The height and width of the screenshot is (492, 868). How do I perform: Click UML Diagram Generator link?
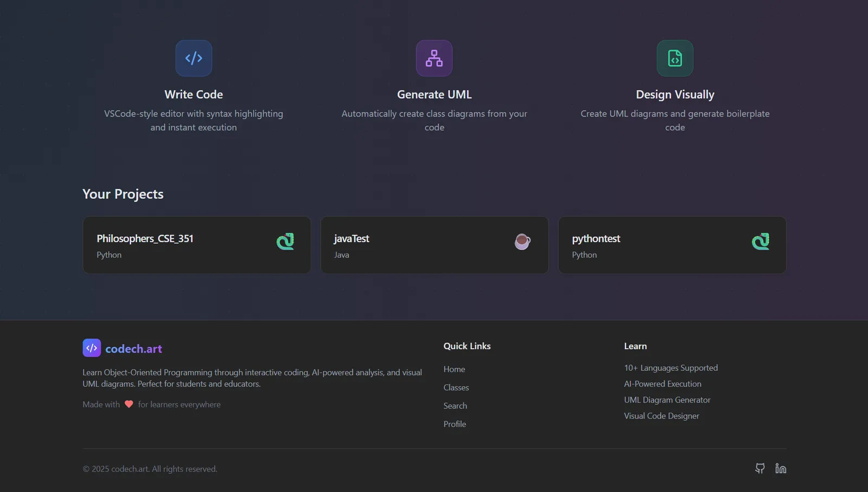667,400
